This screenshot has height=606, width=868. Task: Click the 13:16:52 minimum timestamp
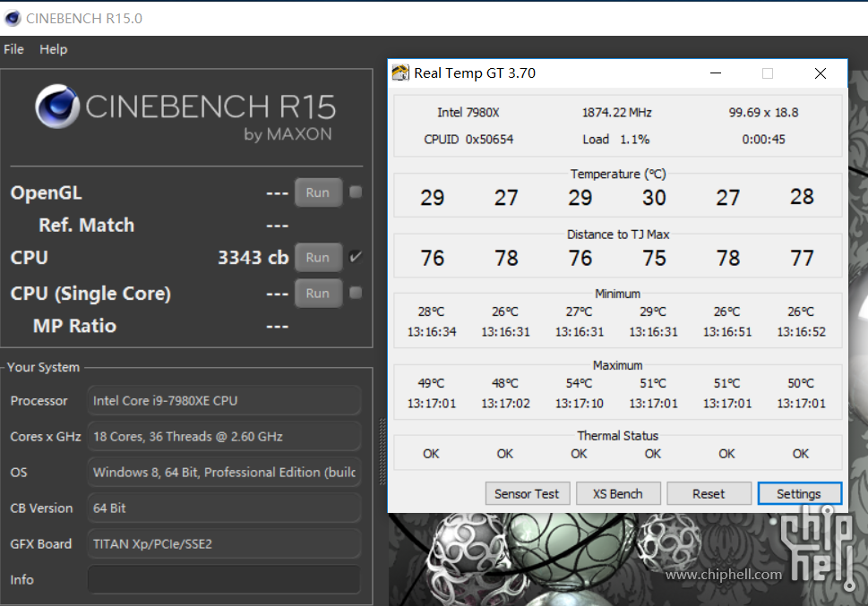801,332
